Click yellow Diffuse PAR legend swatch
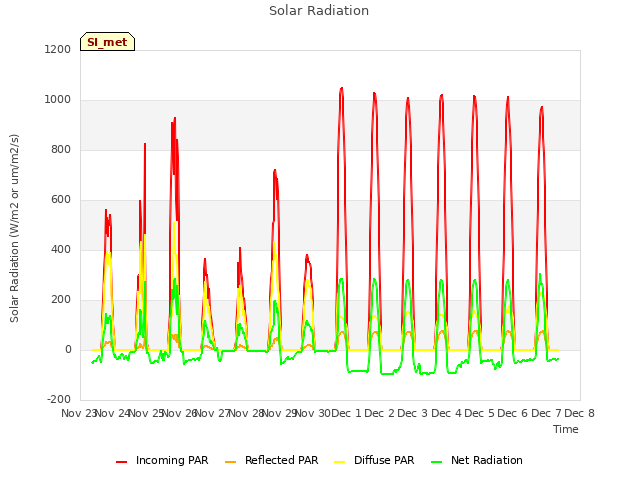Image resolution: width=640 pixels, height=480 pixels. coord(340,462)
